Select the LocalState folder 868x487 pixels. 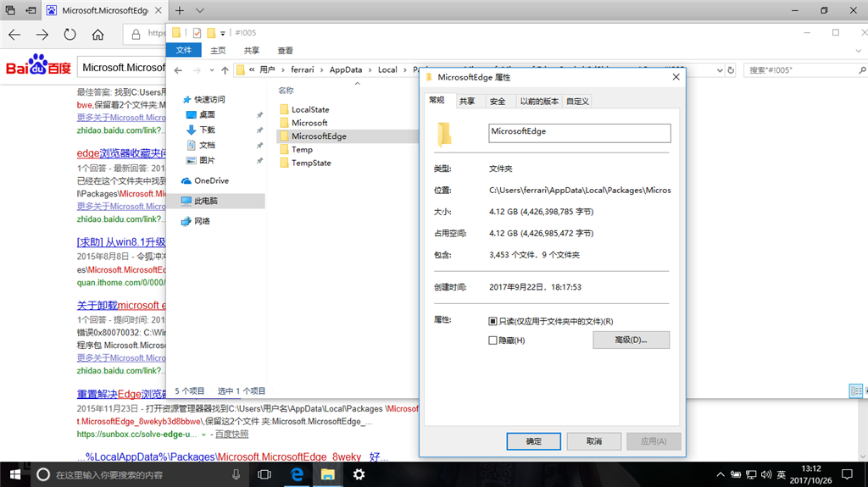310,109
